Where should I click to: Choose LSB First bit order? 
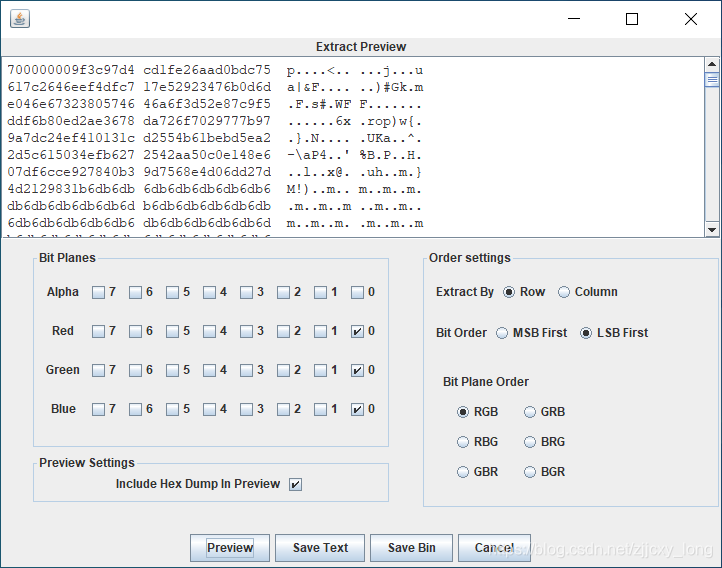tap(586, 333)
